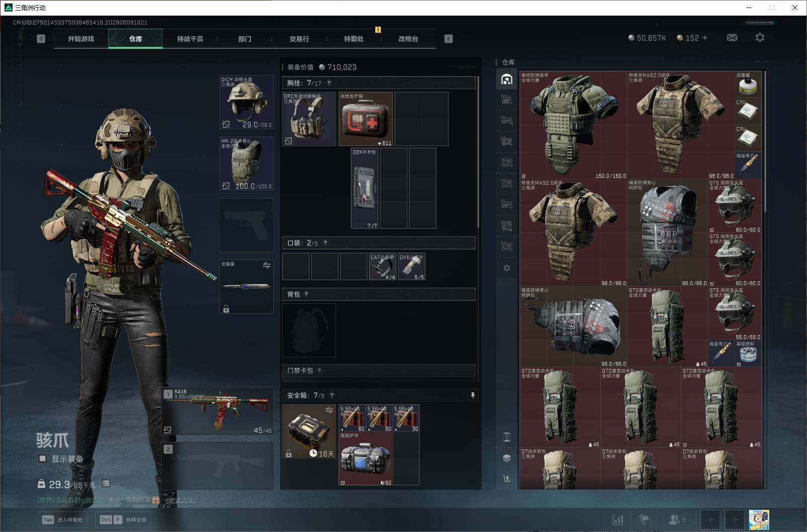Select the 特里克MAS2.0 armor with 98.0/98.0 durability

click(681, 125)
